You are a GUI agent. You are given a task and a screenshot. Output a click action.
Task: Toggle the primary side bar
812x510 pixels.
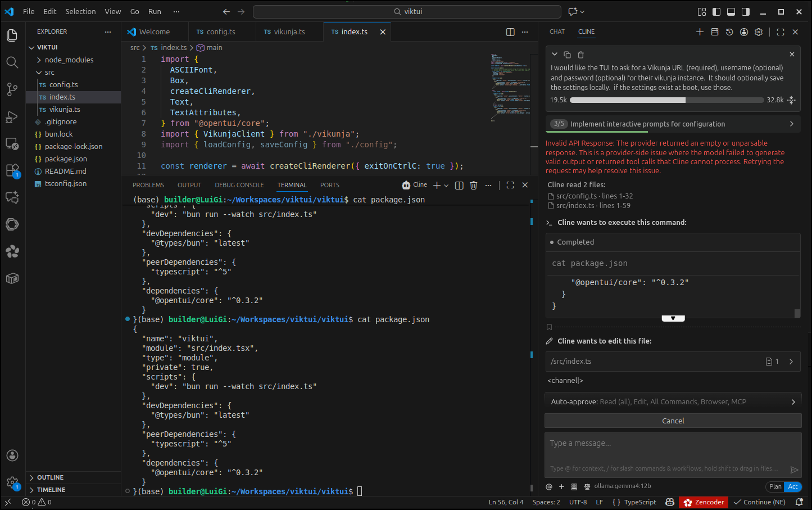coord(716,11)
